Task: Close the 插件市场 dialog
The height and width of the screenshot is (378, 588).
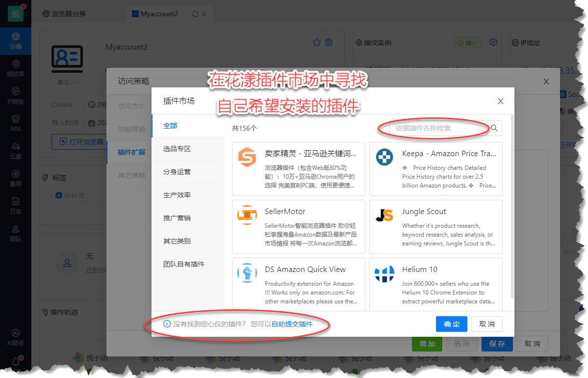Action: tap(500, 101)
